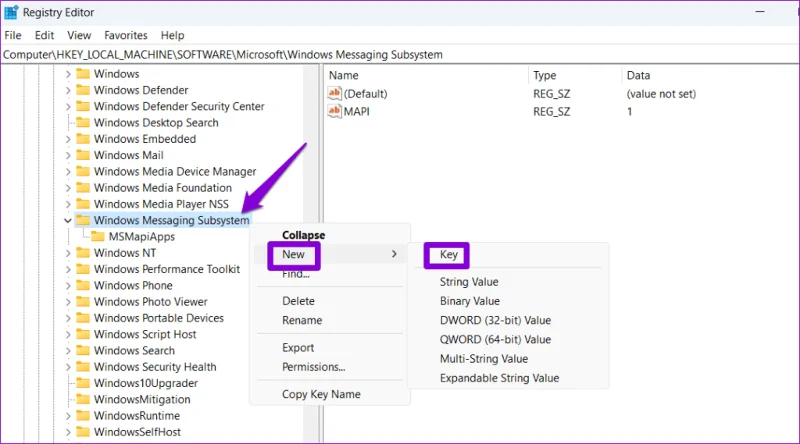Click the Windows Defender folder icon

tap(83, 90)
